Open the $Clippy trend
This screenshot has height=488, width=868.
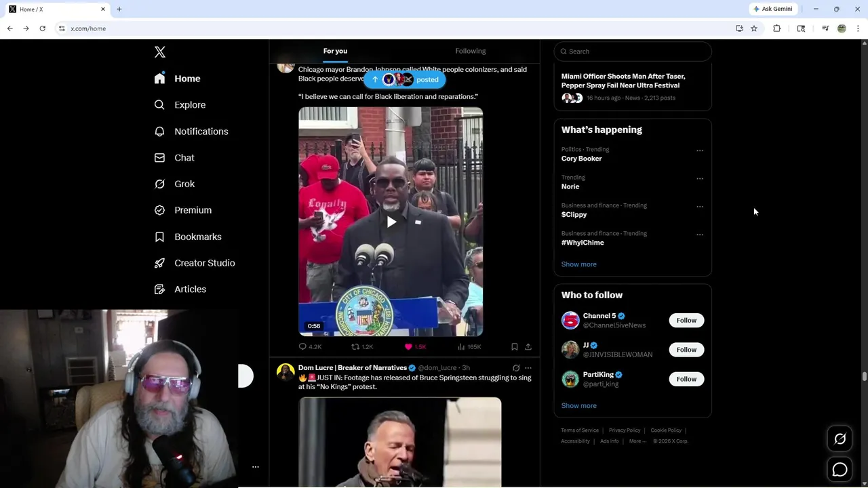point(574,214)
